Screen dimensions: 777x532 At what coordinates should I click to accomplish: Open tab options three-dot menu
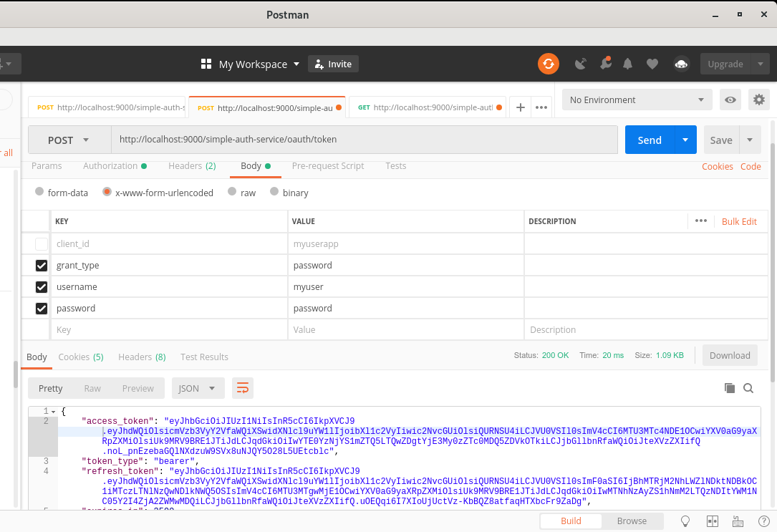click(541, 107)
